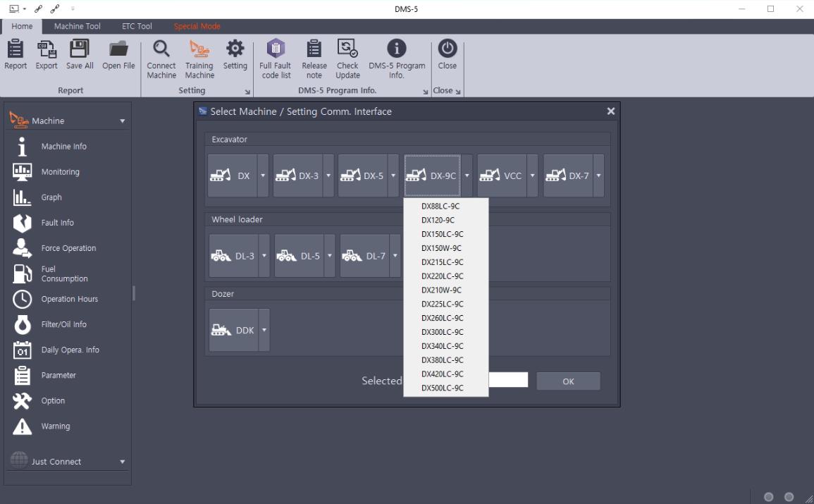The height and width of the screenshot is (504, 814).
Task: Select DX225LC-9C from the dropdown list
Action: tap(442, 304)
